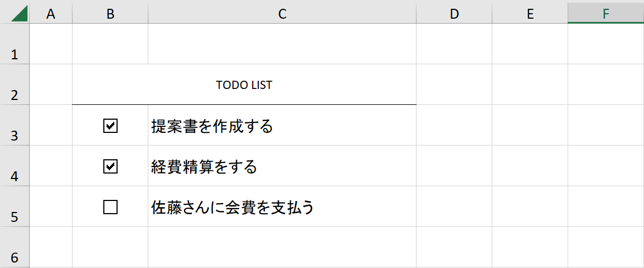Uncheck the 提案書を作成する checkbox

point(110,126)
